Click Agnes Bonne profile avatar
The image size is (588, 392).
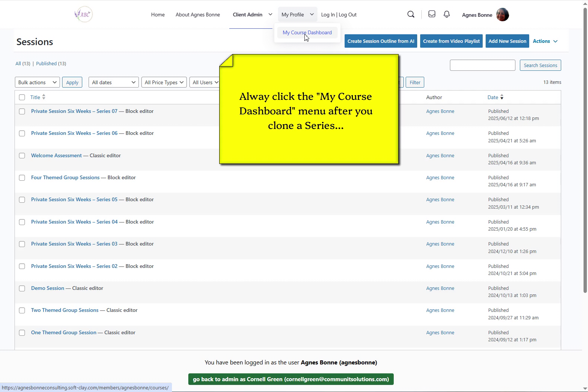click(x=502, y=15)
